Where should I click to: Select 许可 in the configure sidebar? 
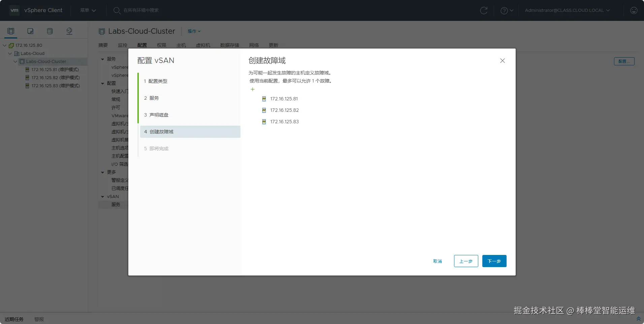pos(116,107)
